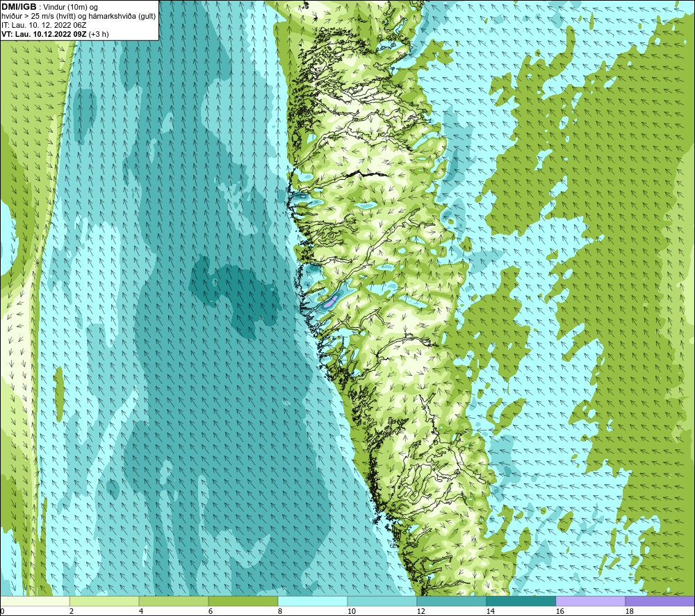
Task: Click the scale label "0"
Action: click(x=2, y=611)
